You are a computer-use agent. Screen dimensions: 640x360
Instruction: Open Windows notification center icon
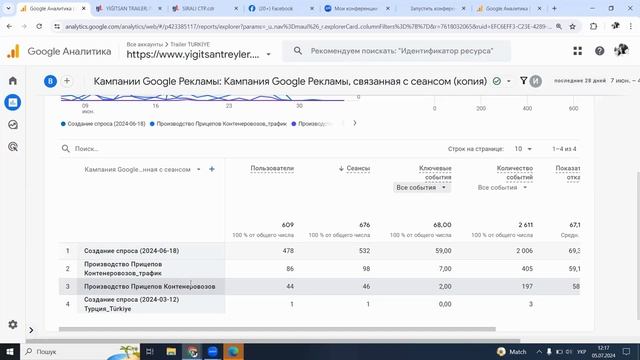pos(627,351)
